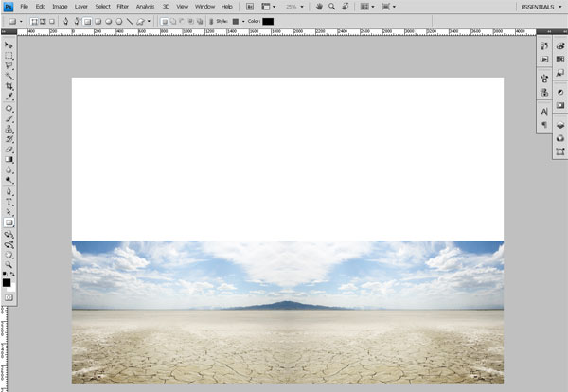Open the zoom level dropdown
The width and height of the screenshot is (568, 392).
click(x=293, y=7)
